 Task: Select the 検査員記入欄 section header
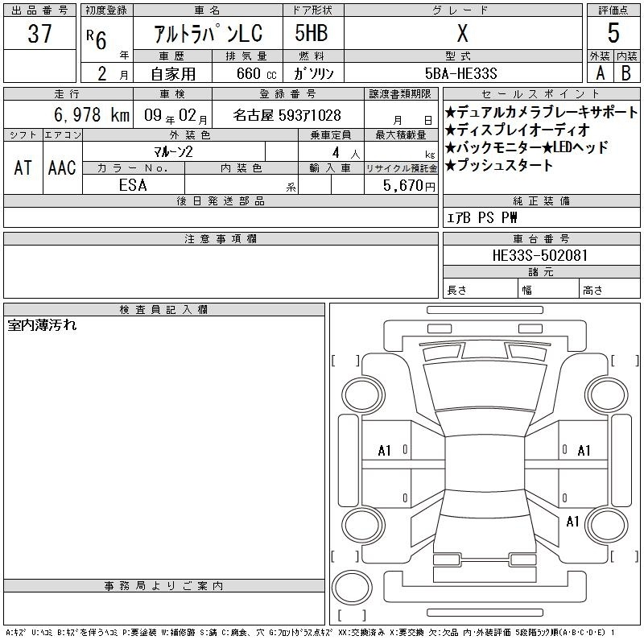click(x=164, y=310)
